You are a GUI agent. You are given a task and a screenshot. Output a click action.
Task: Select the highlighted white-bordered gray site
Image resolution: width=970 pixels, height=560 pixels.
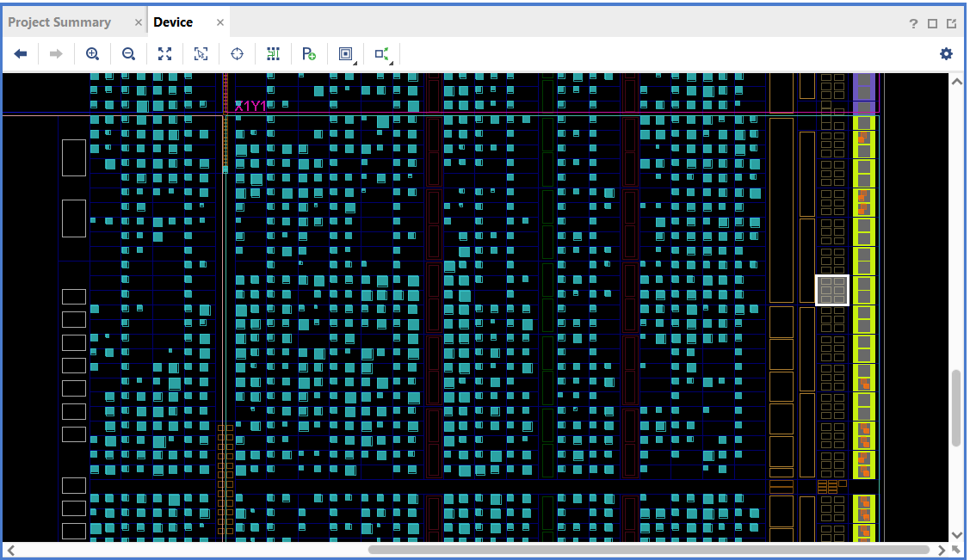click(x=832, y=291)
